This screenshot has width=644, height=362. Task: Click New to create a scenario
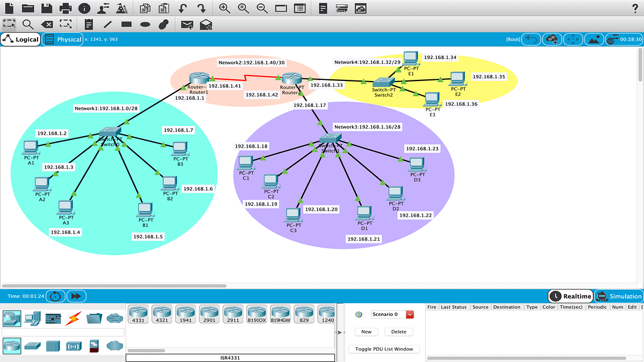[366, 331]
